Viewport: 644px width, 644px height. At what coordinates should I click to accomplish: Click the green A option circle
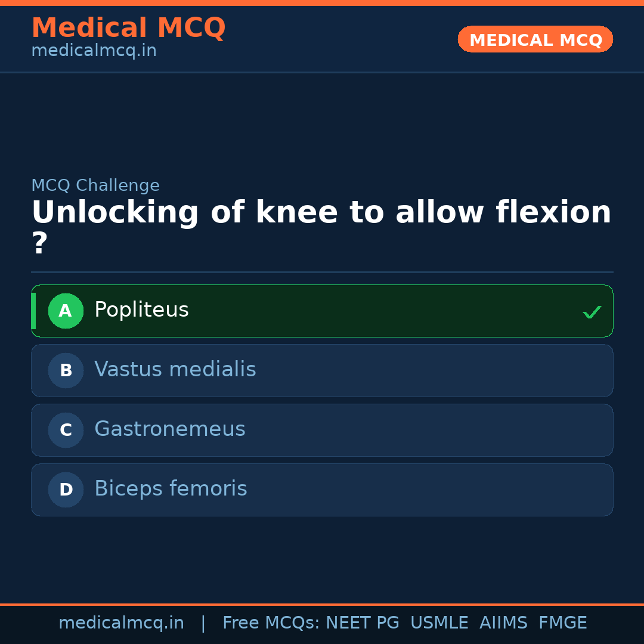(66, 311)
